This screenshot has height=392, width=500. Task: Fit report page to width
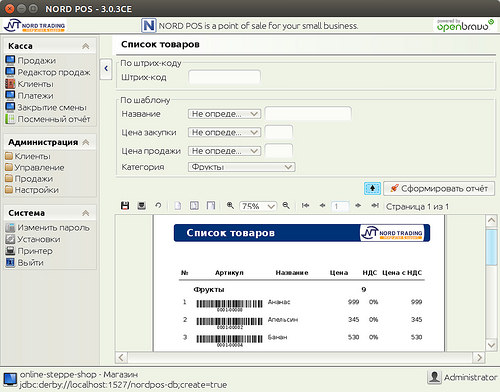[x=211, y=206]
